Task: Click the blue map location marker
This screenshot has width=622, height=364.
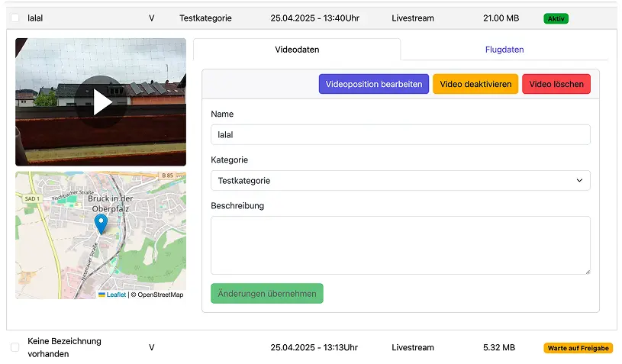Action: coord(101,224)
